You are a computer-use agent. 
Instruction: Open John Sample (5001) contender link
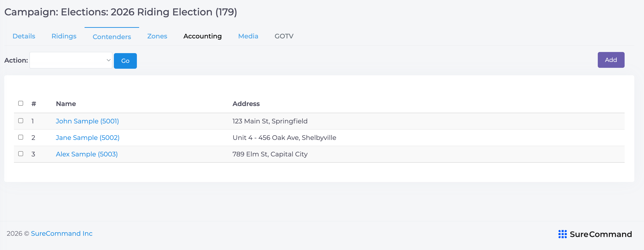pyautogui.click(x=87, y=121)
